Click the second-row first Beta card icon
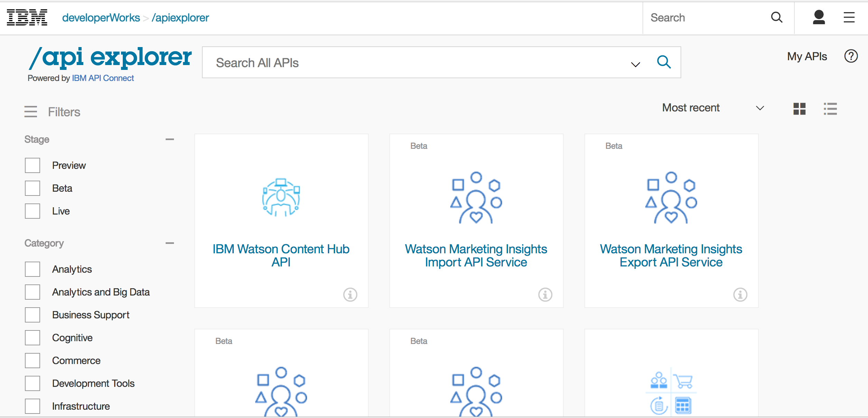868x418 pixels. 281,392
